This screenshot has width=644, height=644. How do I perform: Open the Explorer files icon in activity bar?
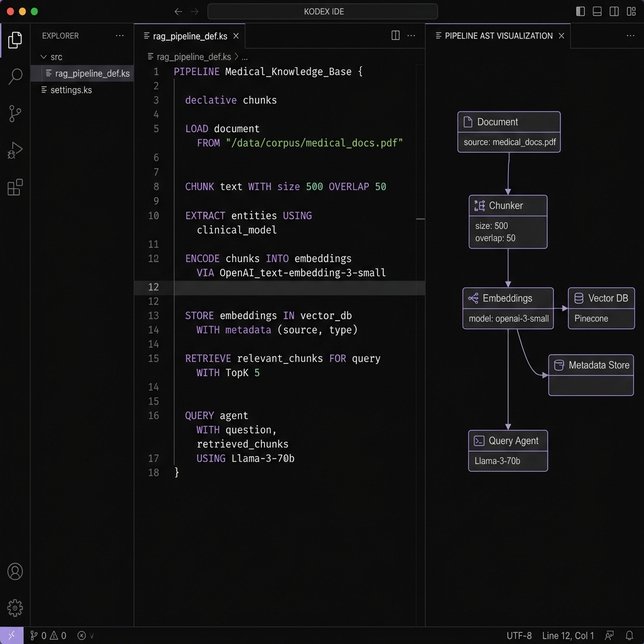pos(15,40)
